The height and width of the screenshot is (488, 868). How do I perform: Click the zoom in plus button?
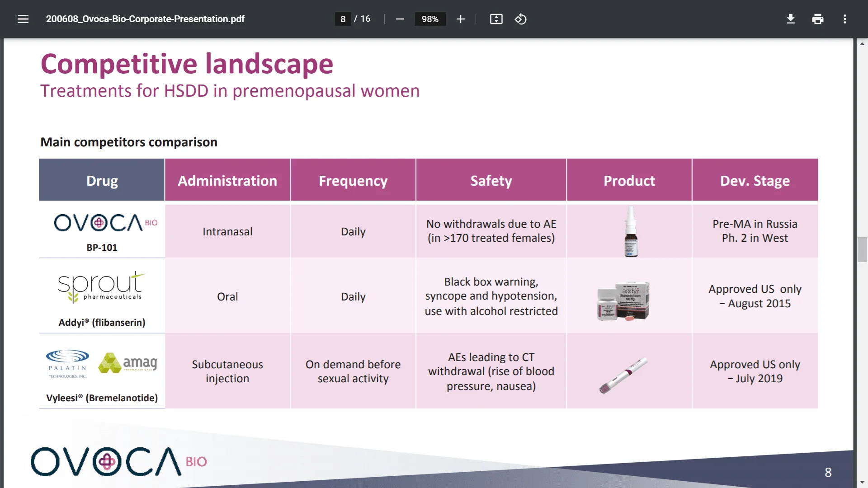point(460,19)
